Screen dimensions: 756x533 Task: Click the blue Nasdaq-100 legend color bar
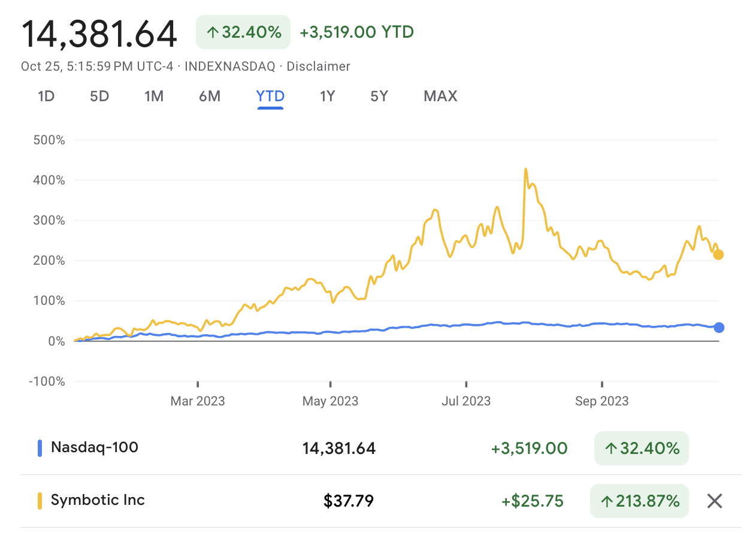40,448
